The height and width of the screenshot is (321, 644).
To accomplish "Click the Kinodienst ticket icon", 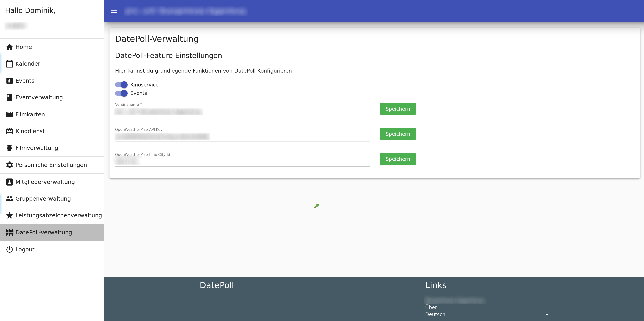I will [x=10, y=131].
